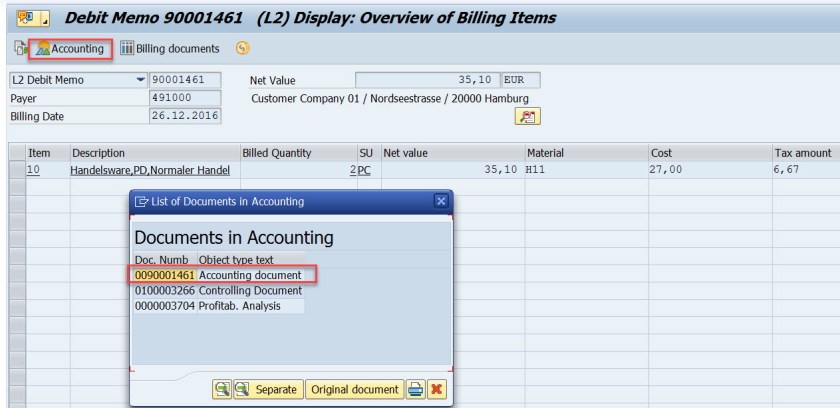840x408 pixels.
Task: Select tax amount cell 6,67
Action: tap(806, 170)
